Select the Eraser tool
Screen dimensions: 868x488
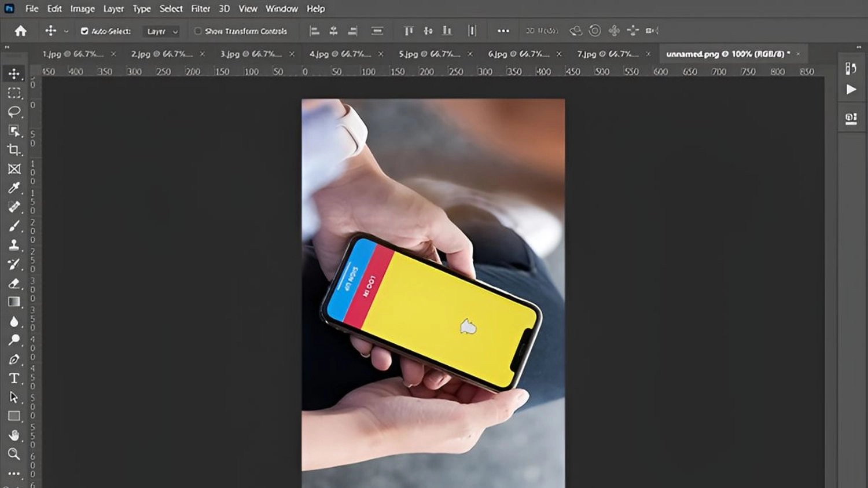coord(14,283)
